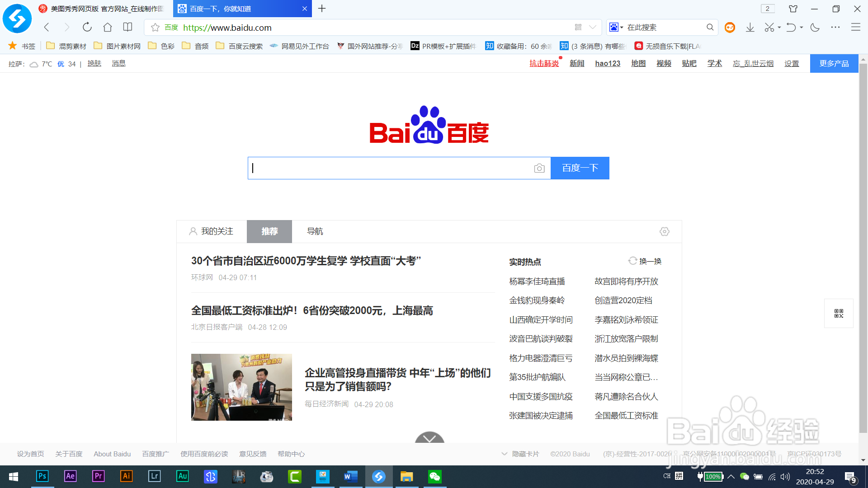Click the camera image search icon
Image resolution: width=868 pixels, height=488 pixels.
(539, 168)
